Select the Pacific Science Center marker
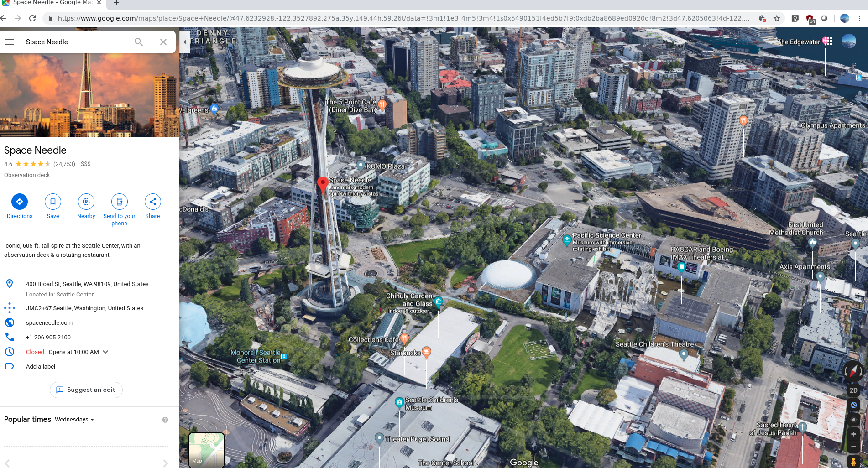This screenshot has width=868, height=468. (567, 240)
